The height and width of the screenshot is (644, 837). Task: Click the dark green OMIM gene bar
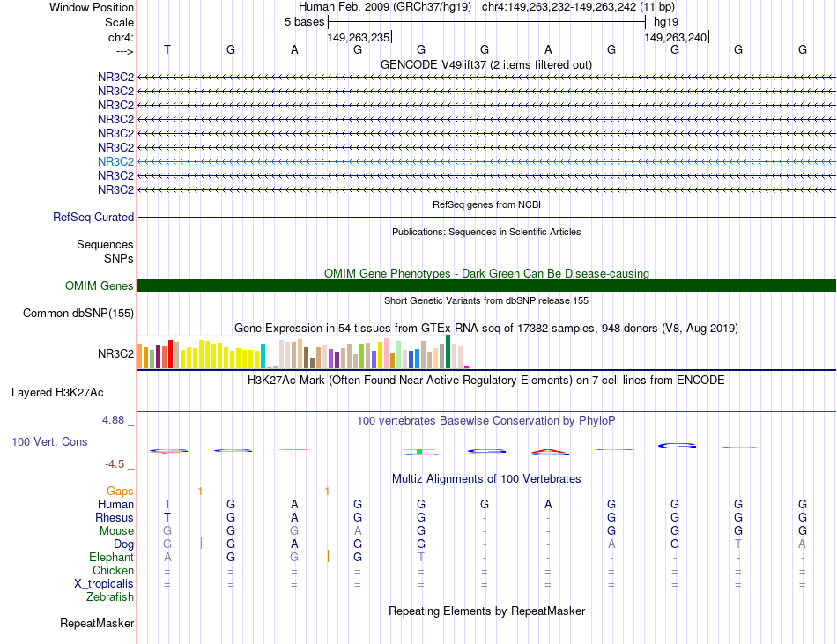(x=486, y=285)
